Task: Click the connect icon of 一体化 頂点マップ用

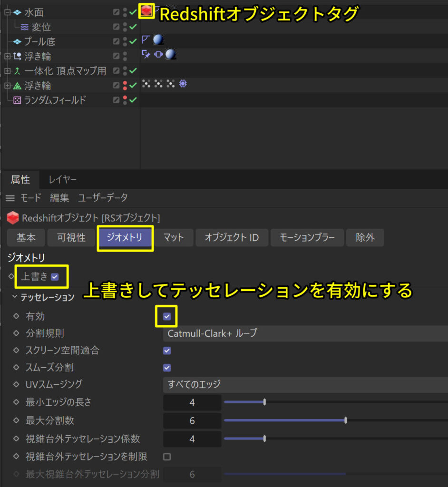Action: (17, 71)
